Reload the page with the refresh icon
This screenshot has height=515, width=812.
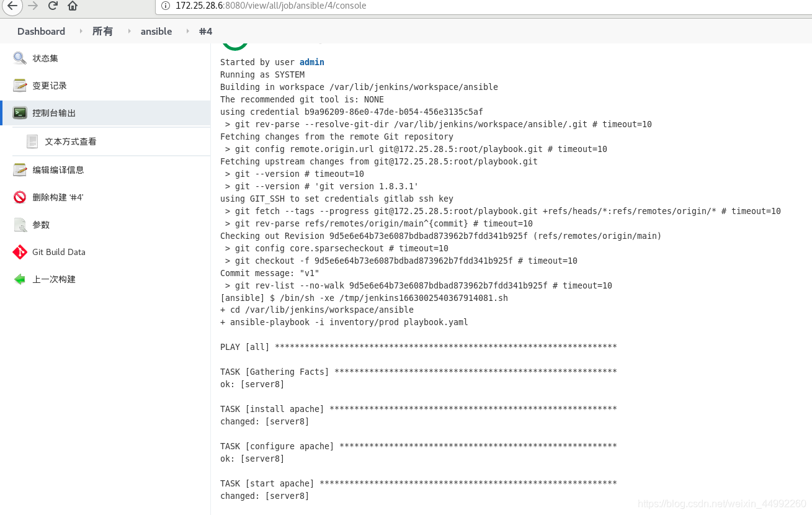pos(53,6)
